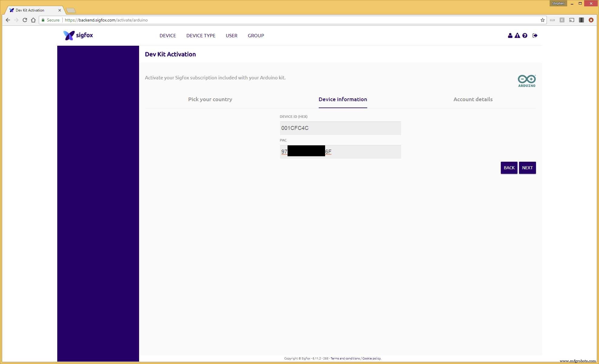The image size is (599, 364).
Task: Open the help question mark icon
Action: 525,35
